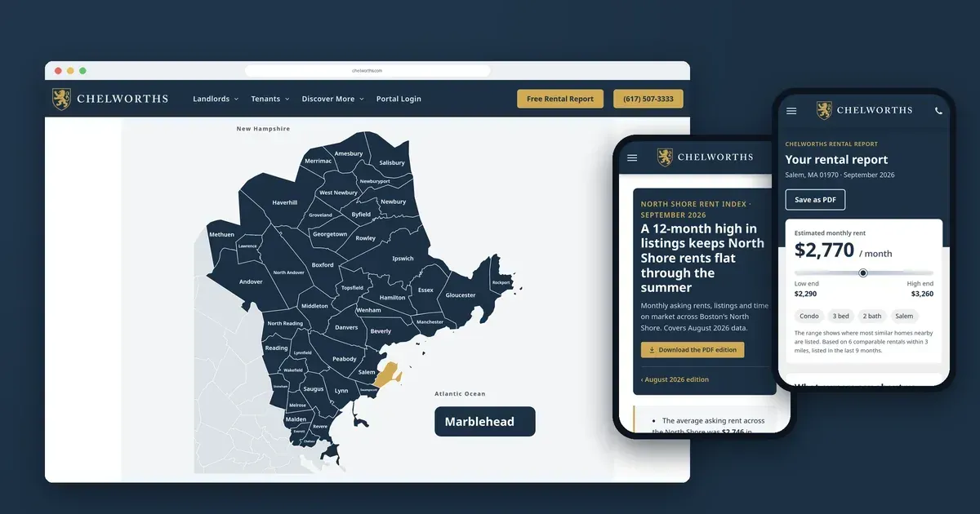This screenshot has width=980, height=514.
Task: Select Lynn on the map
Action: point(341,391)
